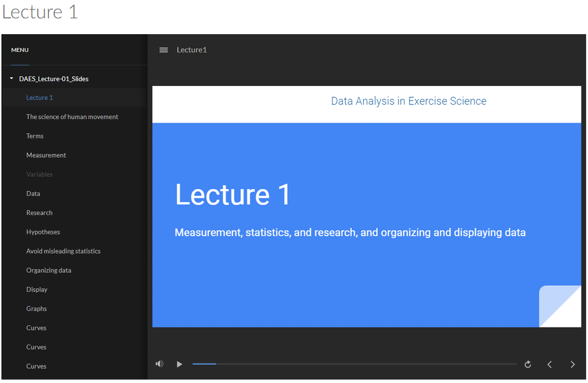Click the playback progress seekbar
The image size is (588, 383).
pyautogui.click(x=353, y=364)
